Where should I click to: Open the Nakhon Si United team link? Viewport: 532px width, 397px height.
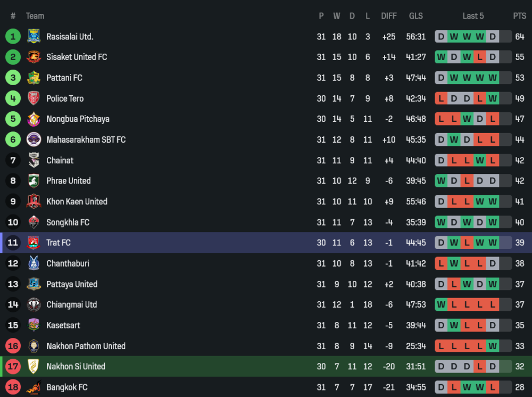[76, 366]
